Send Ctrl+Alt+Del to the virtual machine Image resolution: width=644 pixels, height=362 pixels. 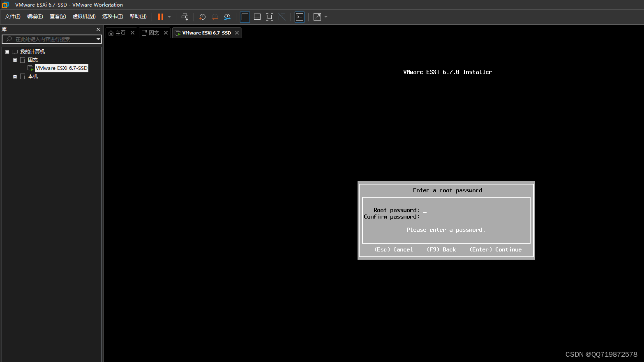[185, 17]
